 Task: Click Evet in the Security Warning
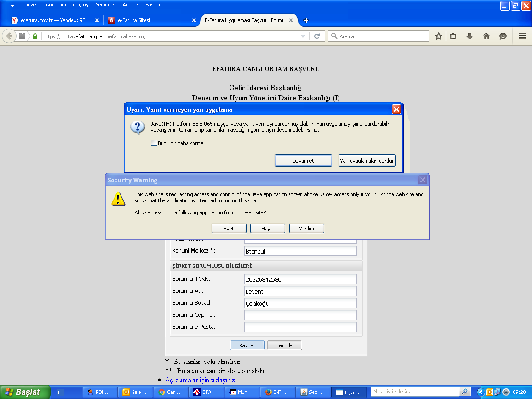(x=229, y=229)
